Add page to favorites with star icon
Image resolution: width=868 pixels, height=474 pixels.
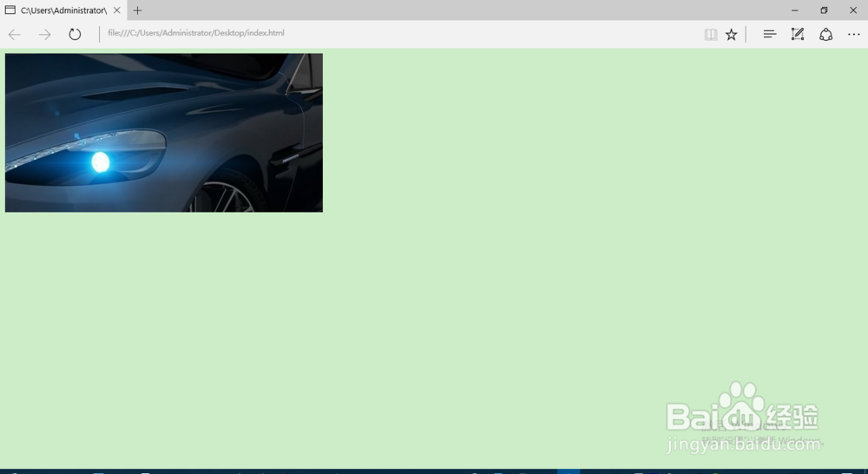pos(731,35)
